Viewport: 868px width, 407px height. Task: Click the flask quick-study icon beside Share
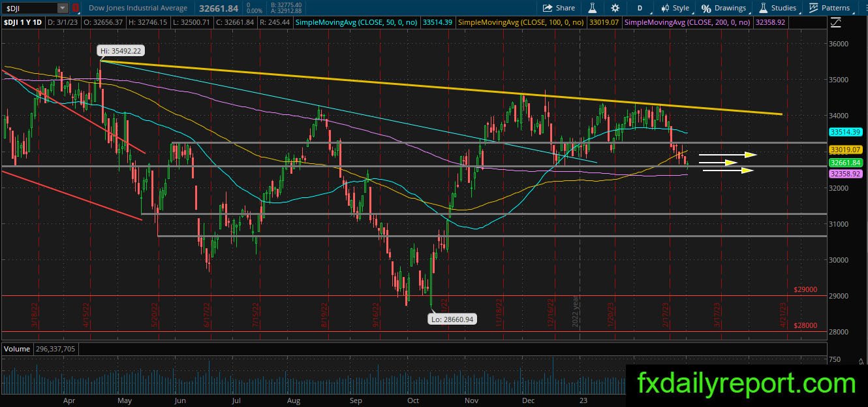[593, 8]
